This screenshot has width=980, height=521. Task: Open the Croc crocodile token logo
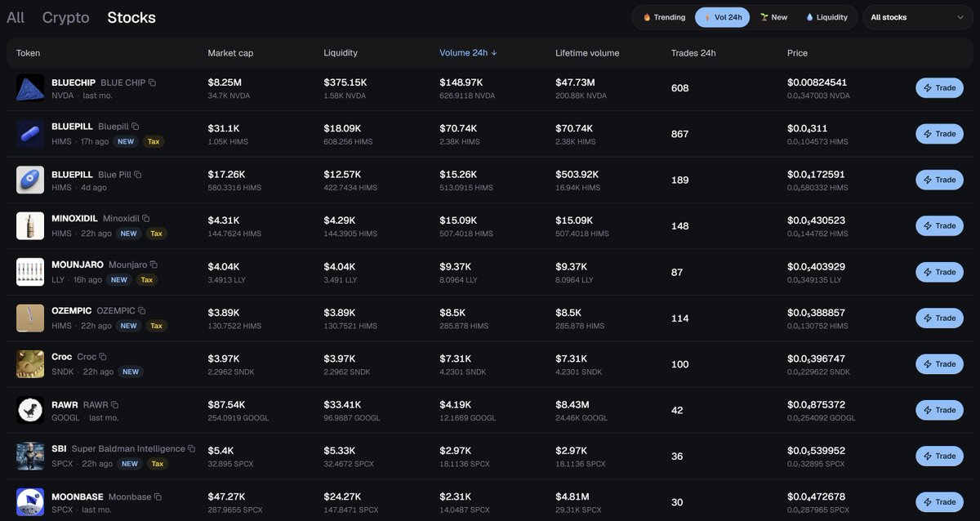30,364
